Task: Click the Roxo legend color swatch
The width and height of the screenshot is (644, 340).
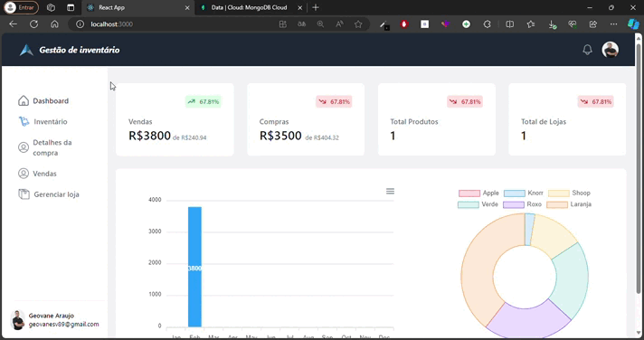Action: [514, 204]
